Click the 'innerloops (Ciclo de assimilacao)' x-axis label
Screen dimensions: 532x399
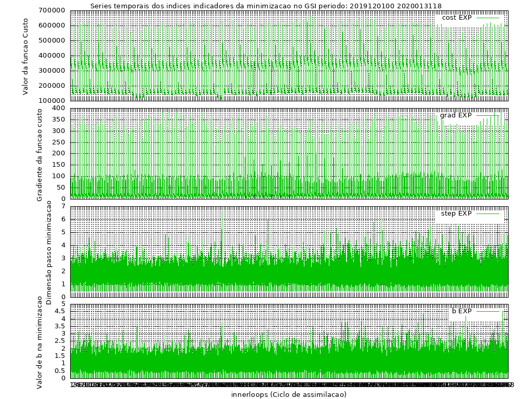tap(289, 394)
